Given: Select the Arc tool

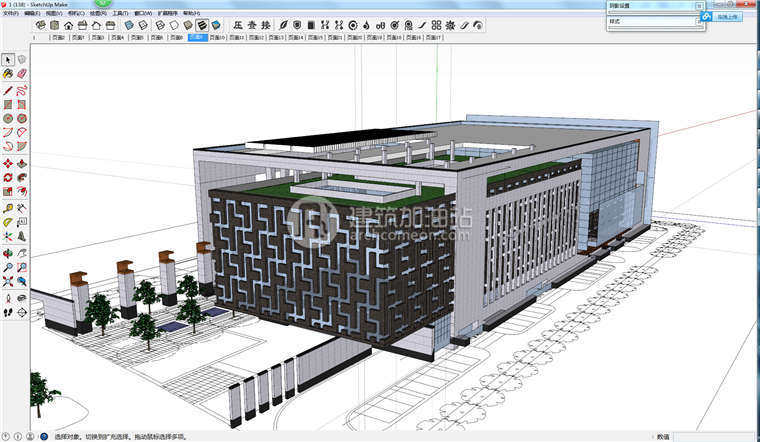Looking at the screenshot, I should pos(8,132).
